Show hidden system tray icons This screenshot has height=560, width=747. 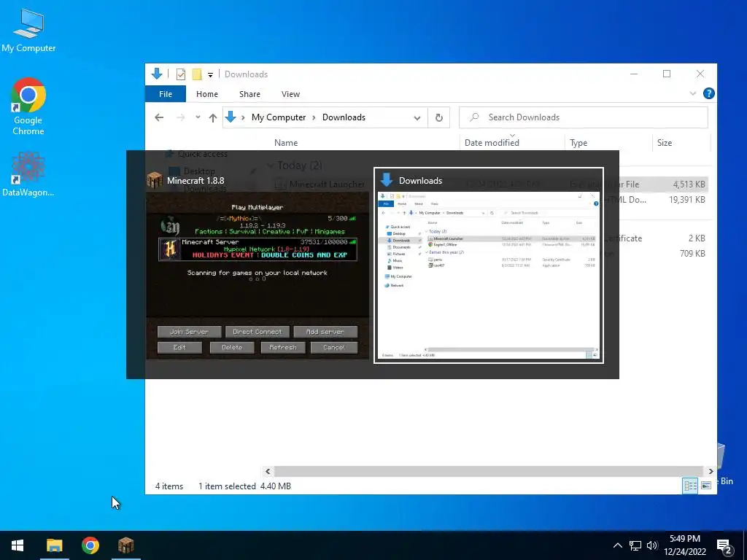click(617, 545)
